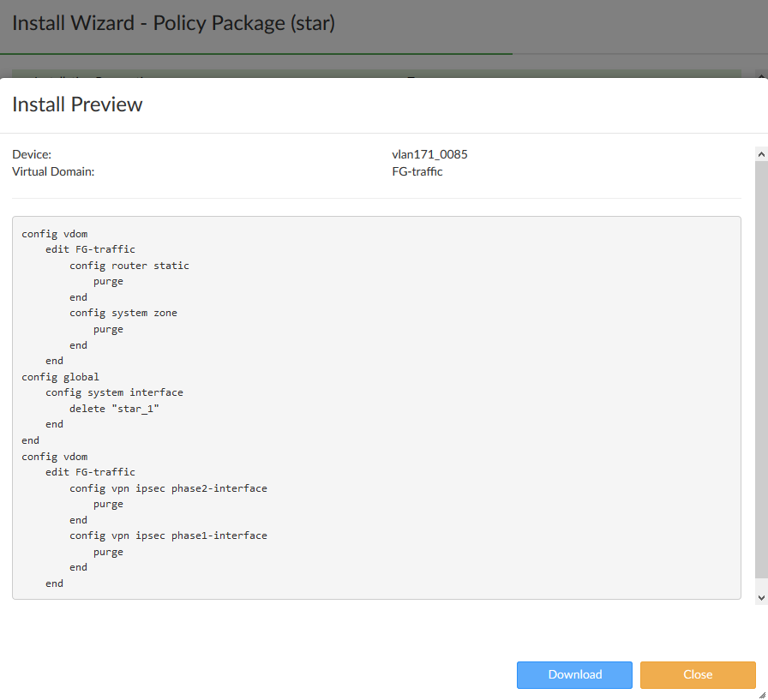Click the device name vlan171_0085
Screen dimensions: 768x700
[x=429, y=154]
